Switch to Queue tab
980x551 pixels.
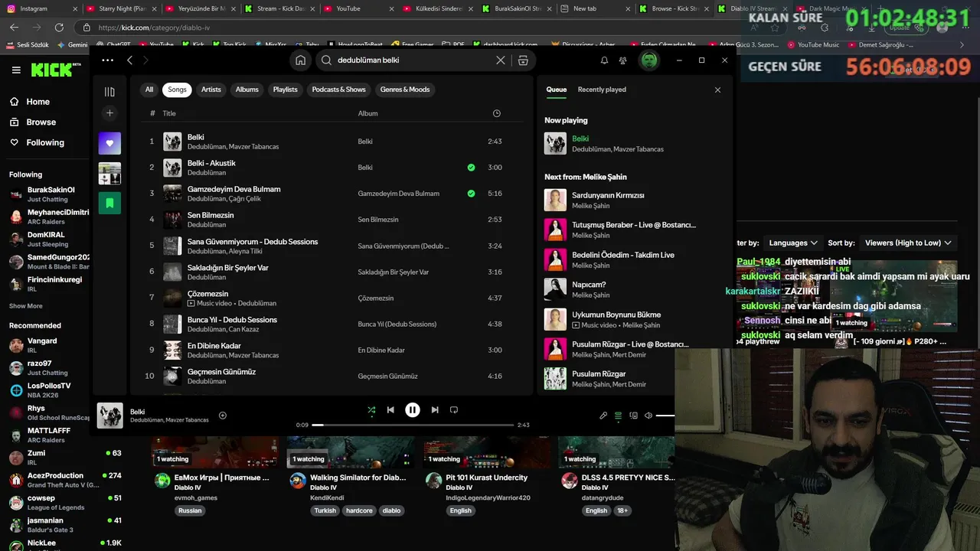[x=557, y=90]
